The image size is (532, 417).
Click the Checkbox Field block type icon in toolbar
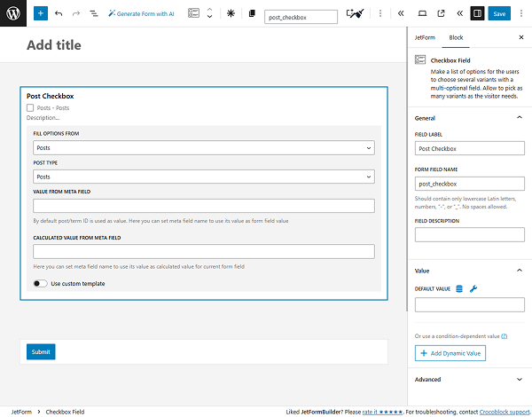[x=193, y=13]
